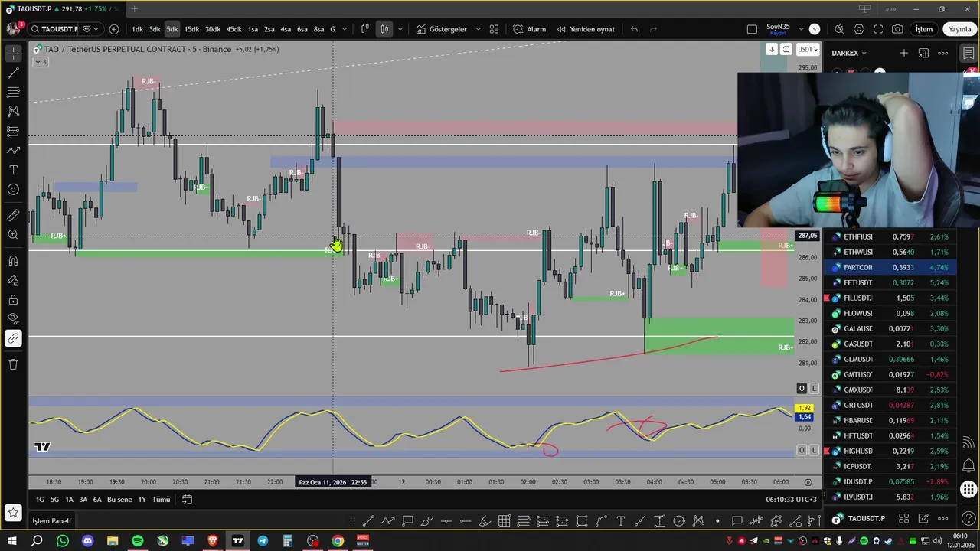Select the trend line drawing tool

(x=13, y=73)
